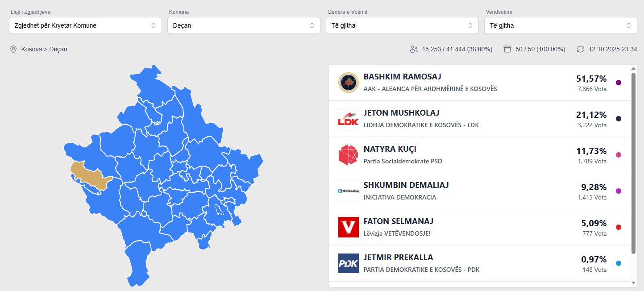
Task: Click the Vetëvendosje red V logo
Action: tap(348, 227)
